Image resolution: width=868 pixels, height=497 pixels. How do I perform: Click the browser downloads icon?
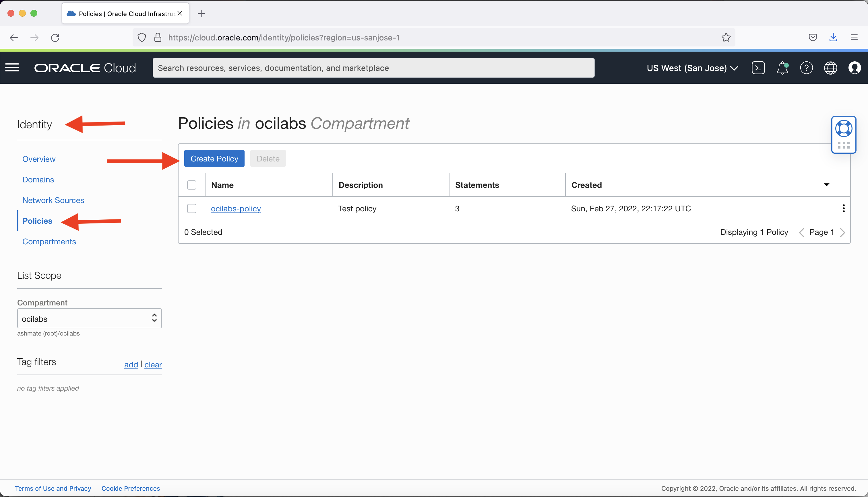834,37
